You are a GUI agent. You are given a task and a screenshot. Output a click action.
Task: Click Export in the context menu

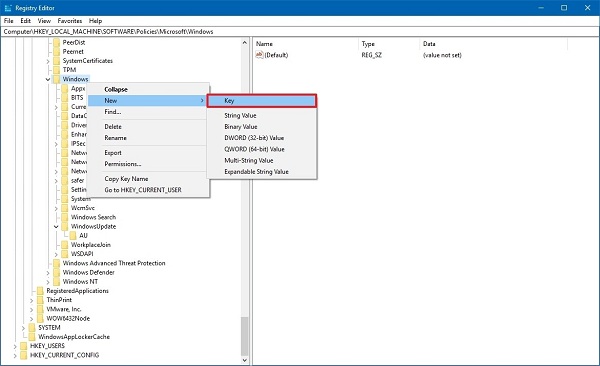pos(113,153)
